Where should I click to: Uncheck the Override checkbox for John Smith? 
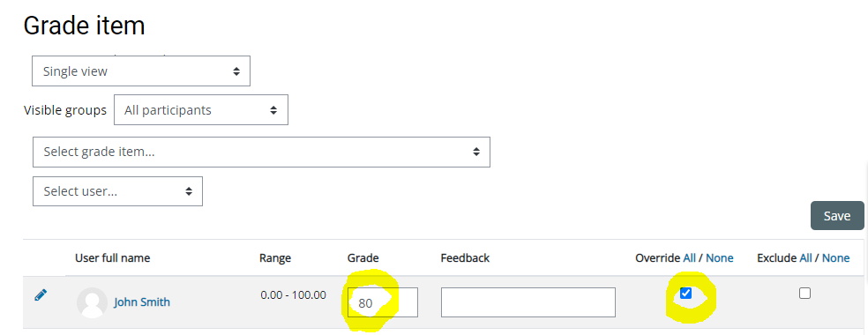(686, 293)
